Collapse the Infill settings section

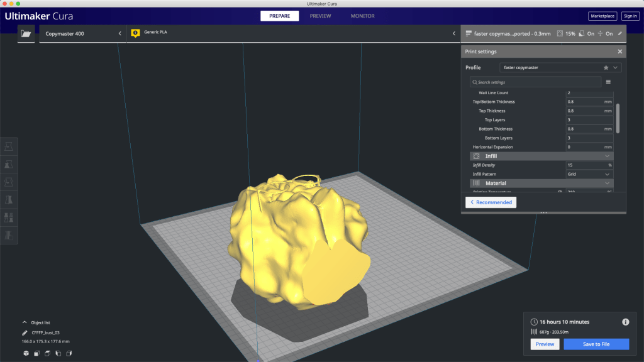[607, 156]
